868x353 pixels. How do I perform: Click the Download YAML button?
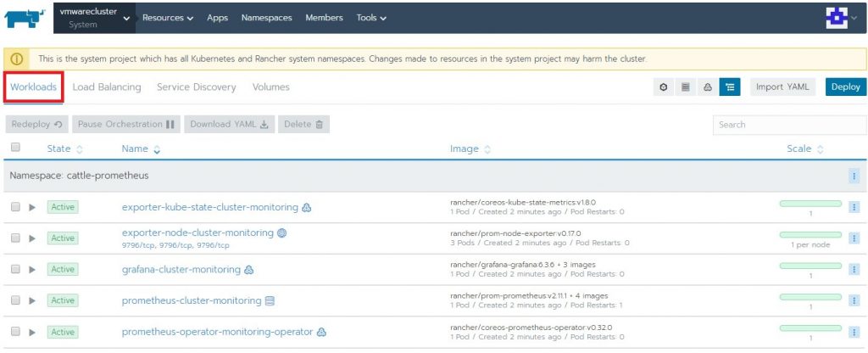(229, 125)
